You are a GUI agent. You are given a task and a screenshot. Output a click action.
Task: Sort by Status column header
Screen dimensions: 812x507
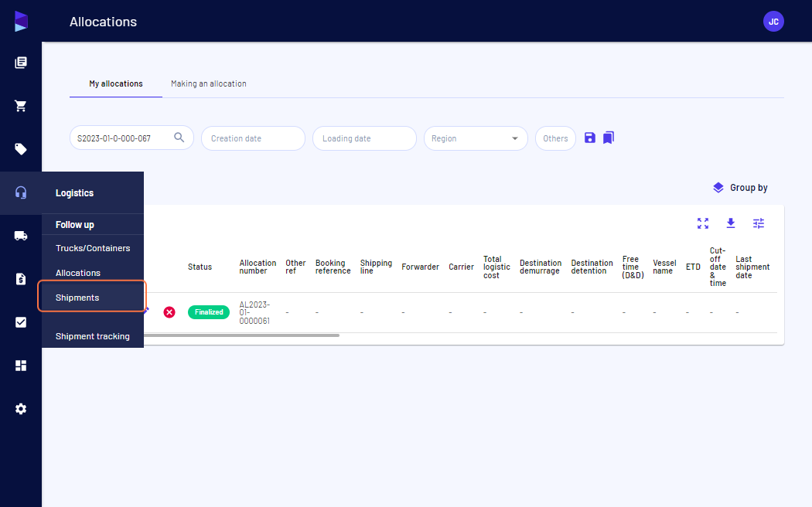200,267
